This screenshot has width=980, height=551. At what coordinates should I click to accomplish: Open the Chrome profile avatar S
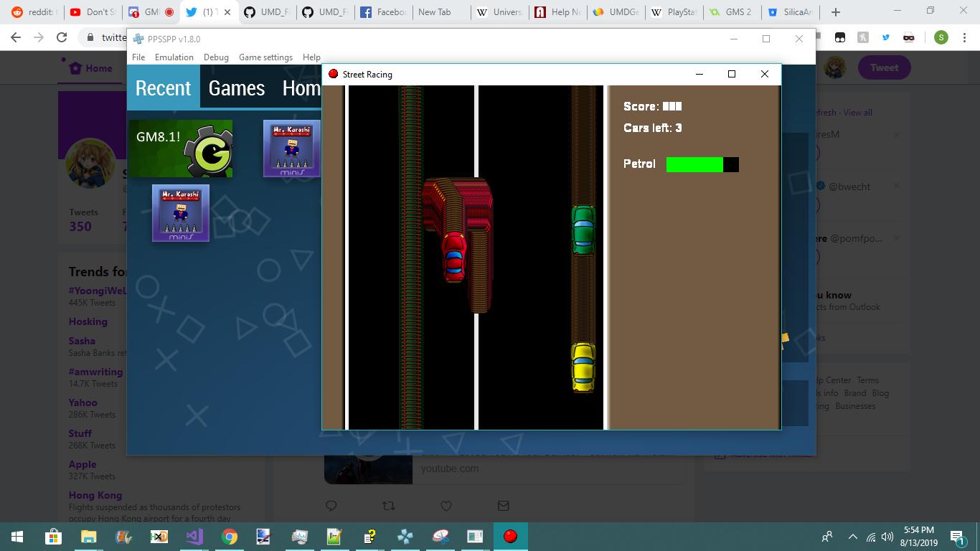pos(941,37)
